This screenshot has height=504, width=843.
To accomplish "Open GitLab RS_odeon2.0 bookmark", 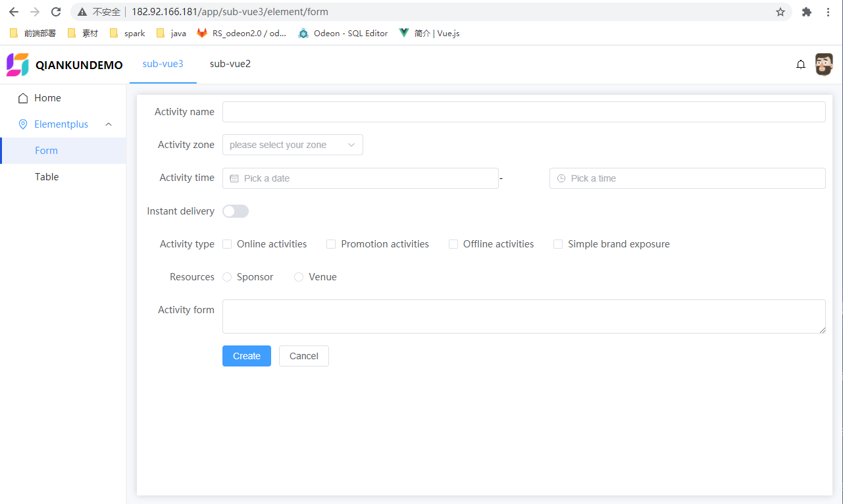I will (x=242, y=33).
